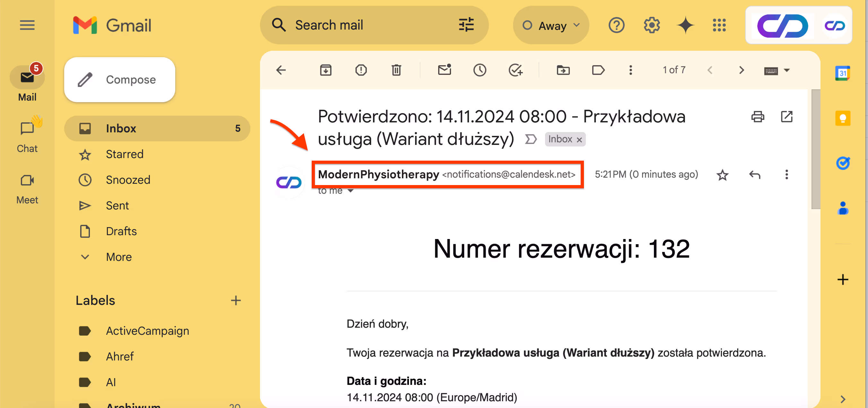Viewport: 868px width, 408px height.
Task: Snooze this email
Action: (x=480, y=70)
